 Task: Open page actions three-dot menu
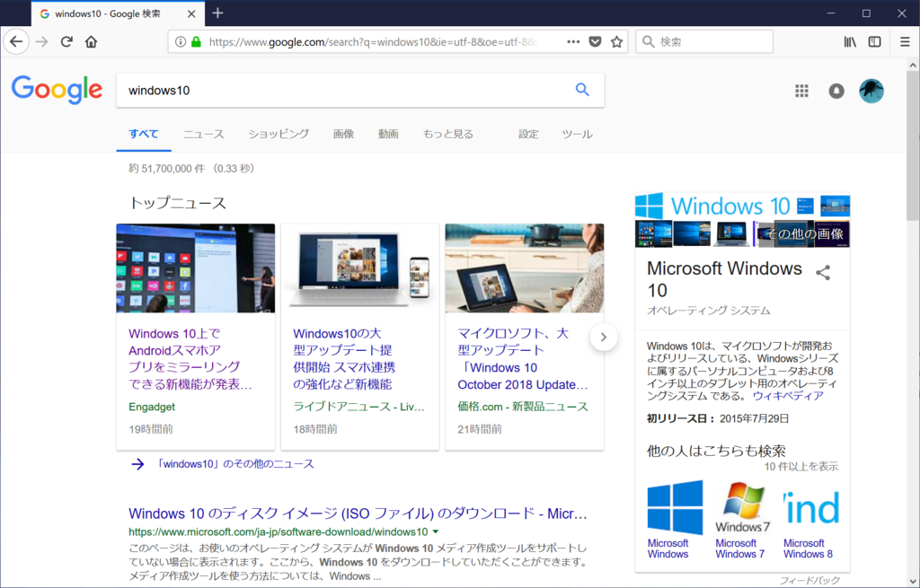click(x=573, y=41)
